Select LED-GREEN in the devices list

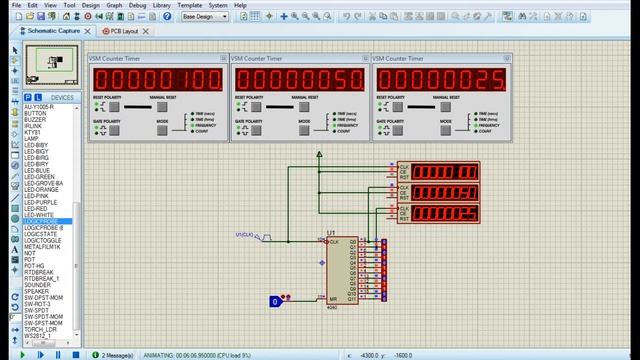pyautogui.click(x=39, y=177)
